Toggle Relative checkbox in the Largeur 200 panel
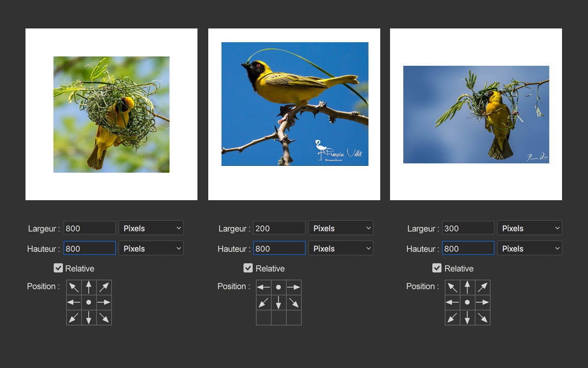This screenshot has height=368, width=588. point(248,268)
